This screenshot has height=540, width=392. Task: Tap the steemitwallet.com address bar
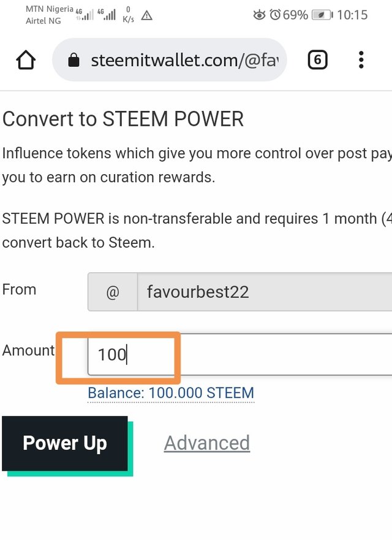click(x=170, y=60)
